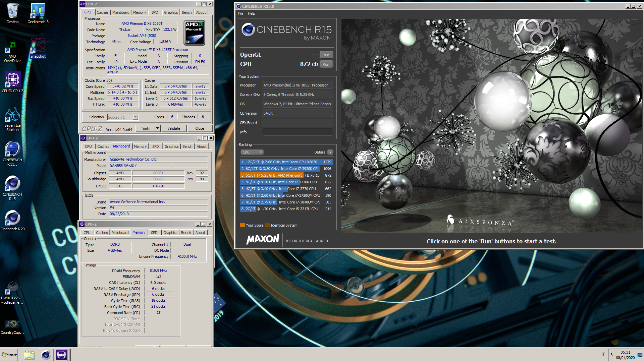Click the Info field in Cinebench

click(x=298, y=132)
